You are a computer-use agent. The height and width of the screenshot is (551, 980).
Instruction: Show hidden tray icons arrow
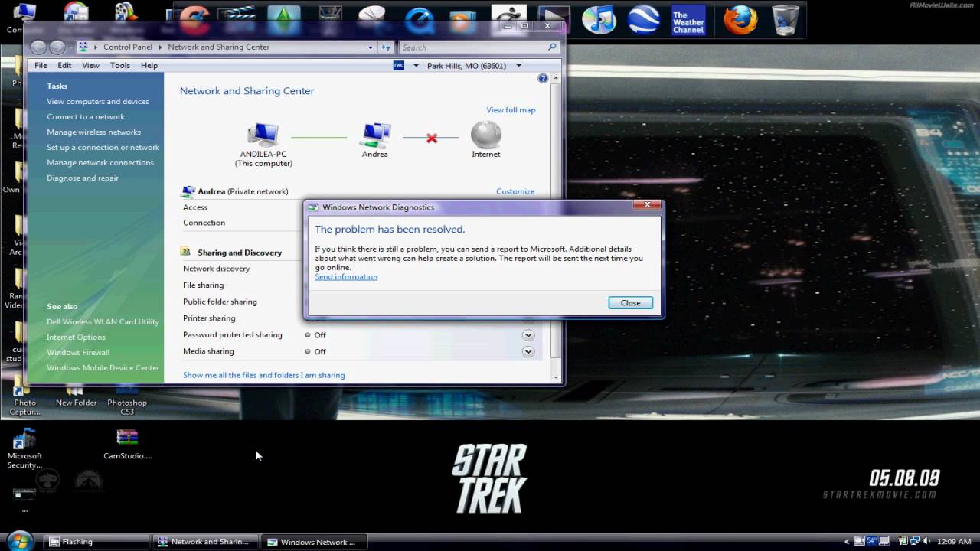848,541
